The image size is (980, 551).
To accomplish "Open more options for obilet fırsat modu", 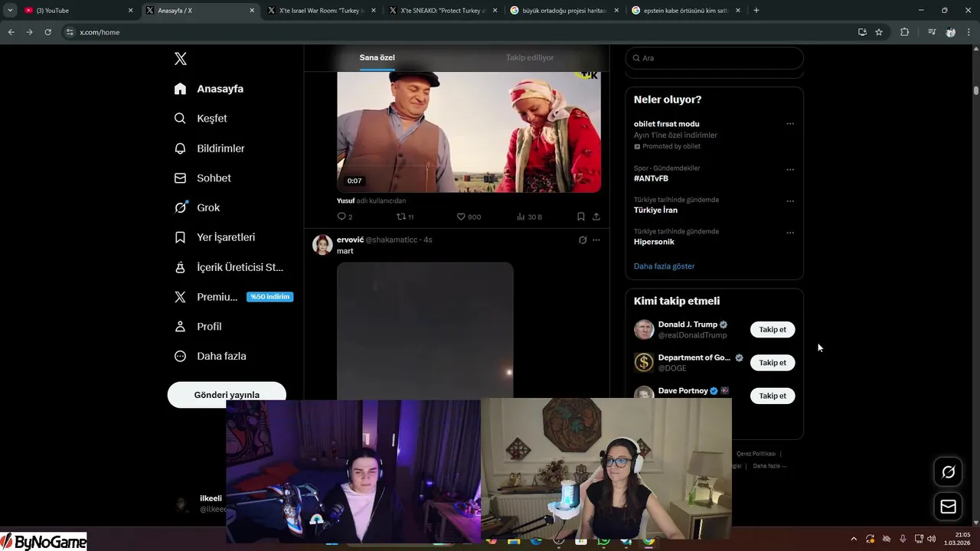I will pyautogui.click(x=790, y=124).
